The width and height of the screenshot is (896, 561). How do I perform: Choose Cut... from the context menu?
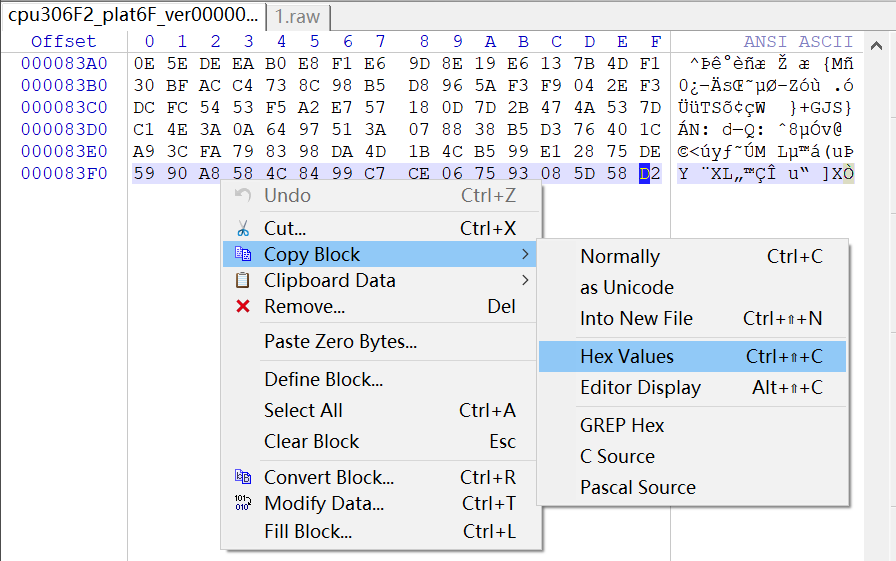(379, 229)
